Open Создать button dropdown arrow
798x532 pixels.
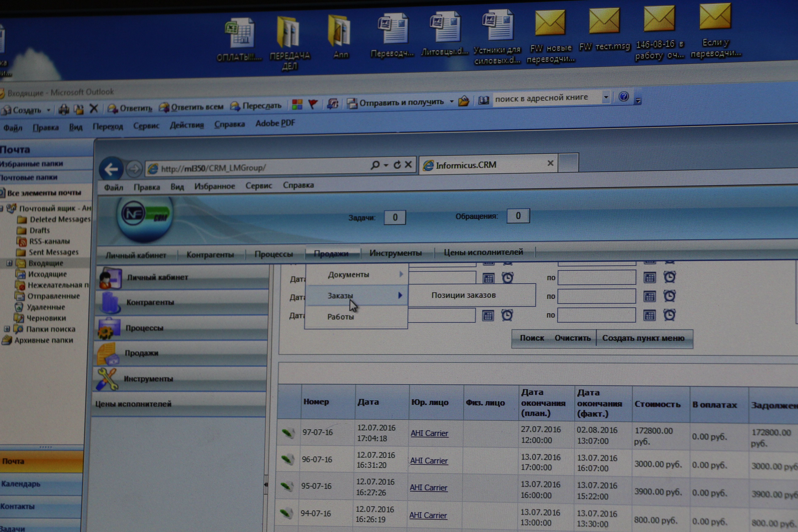pos(48,110)
